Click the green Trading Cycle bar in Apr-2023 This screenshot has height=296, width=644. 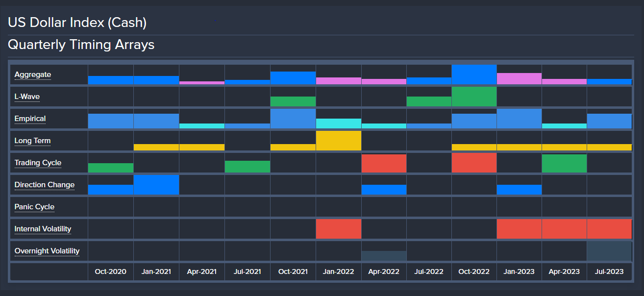564,163
